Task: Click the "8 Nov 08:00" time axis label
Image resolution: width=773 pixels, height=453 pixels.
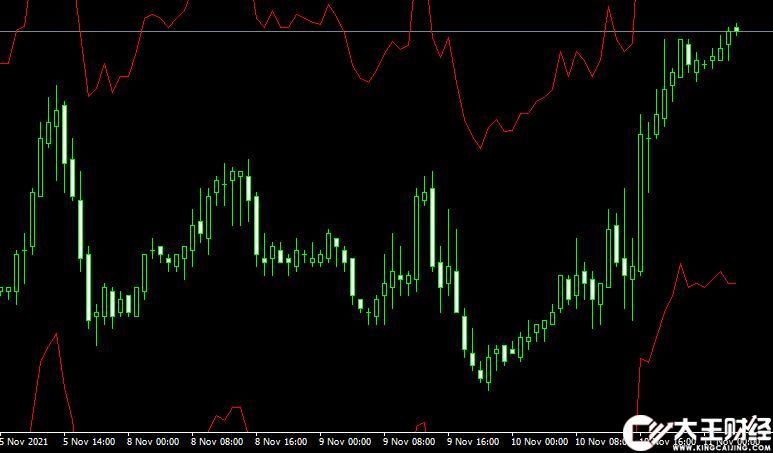Action: click(217, 441)
